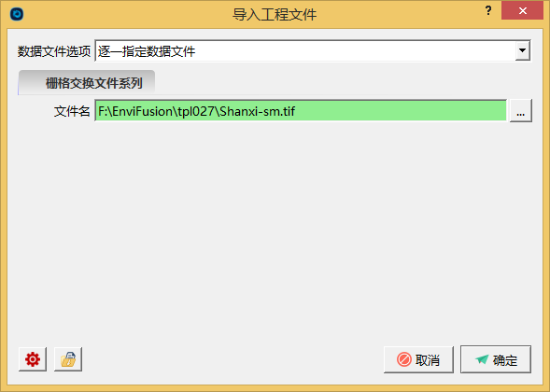Click the 文件名 label

[x=72, y=111]
